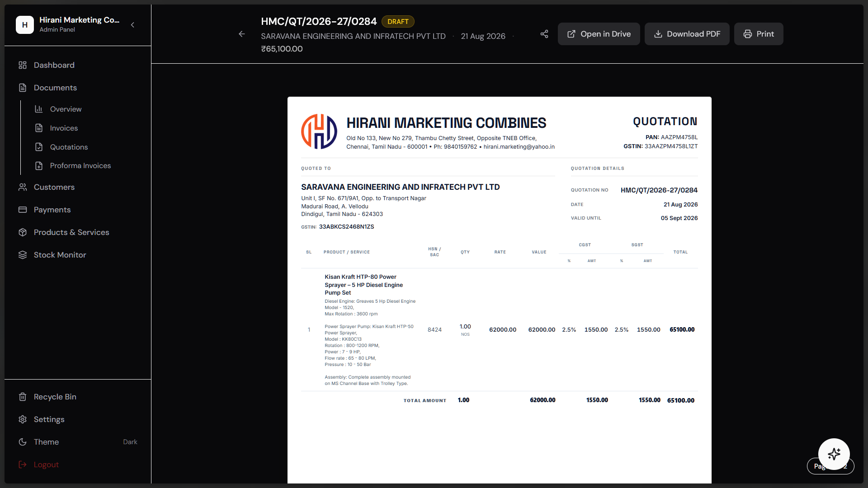Log out of the admin panel
Screen dimensions: 868x488
click(78, 465)
